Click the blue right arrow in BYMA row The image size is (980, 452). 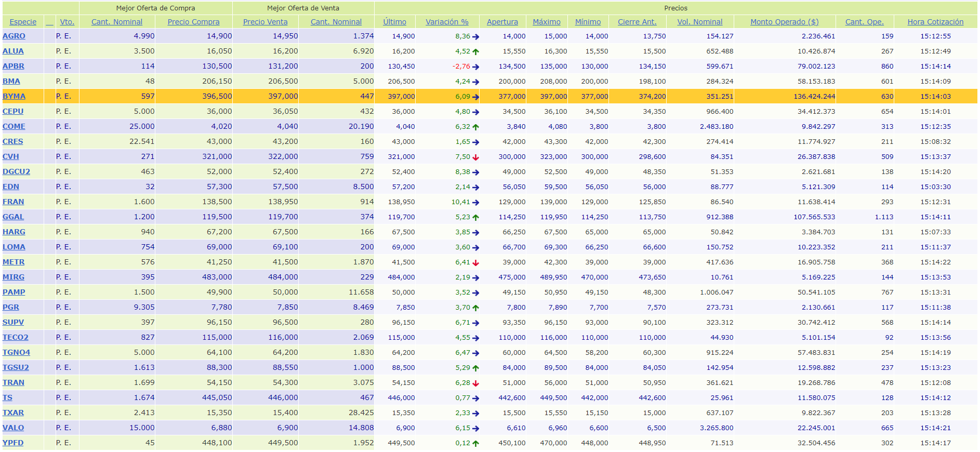(x=475, y=97)
